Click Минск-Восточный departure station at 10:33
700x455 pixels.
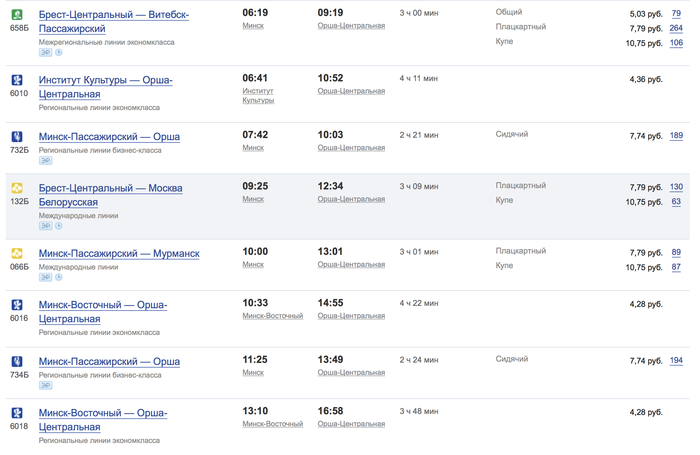pos(273,316)
